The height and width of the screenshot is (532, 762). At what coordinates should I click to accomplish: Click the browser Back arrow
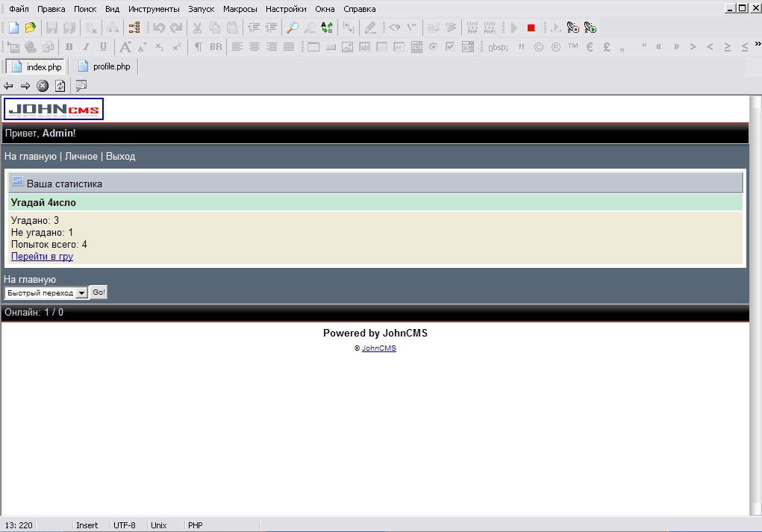click(x=8, y=86)
